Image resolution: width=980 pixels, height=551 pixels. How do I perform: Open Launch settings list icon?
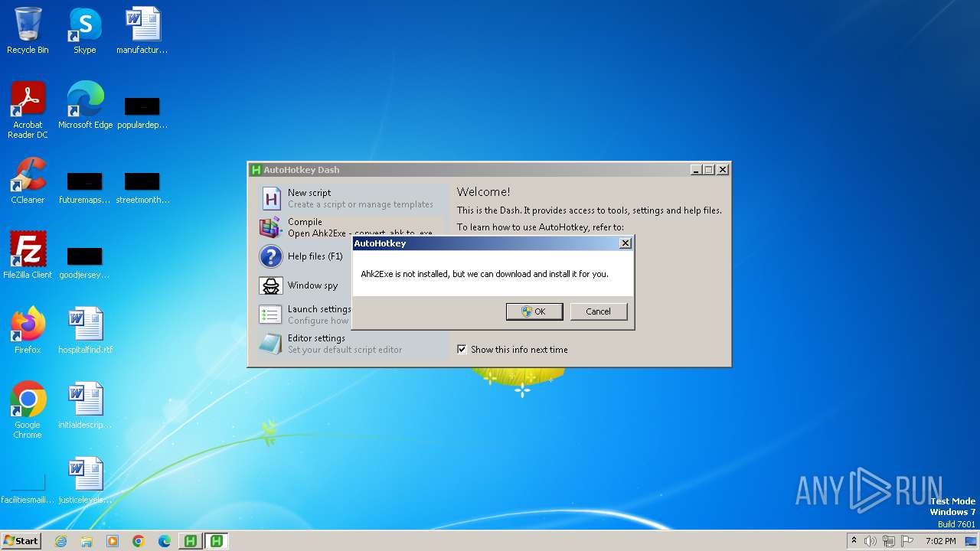pyautogui.click(x=271, y=315)
